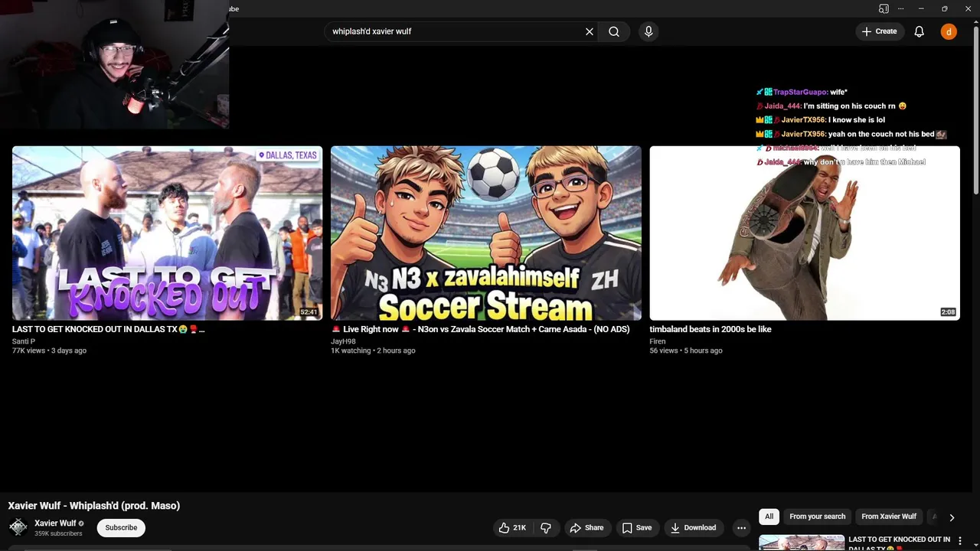Clear the search box text
This screenshot has width=980, height=551.
(x=590, y=31)
